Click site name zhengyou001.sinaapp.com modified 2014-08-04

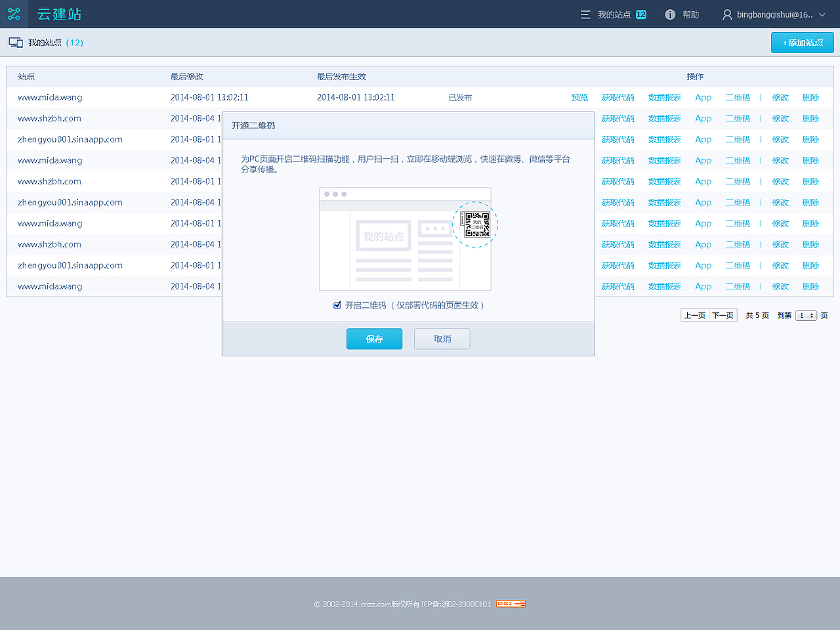pyautogui.click(x=70, y=202)
